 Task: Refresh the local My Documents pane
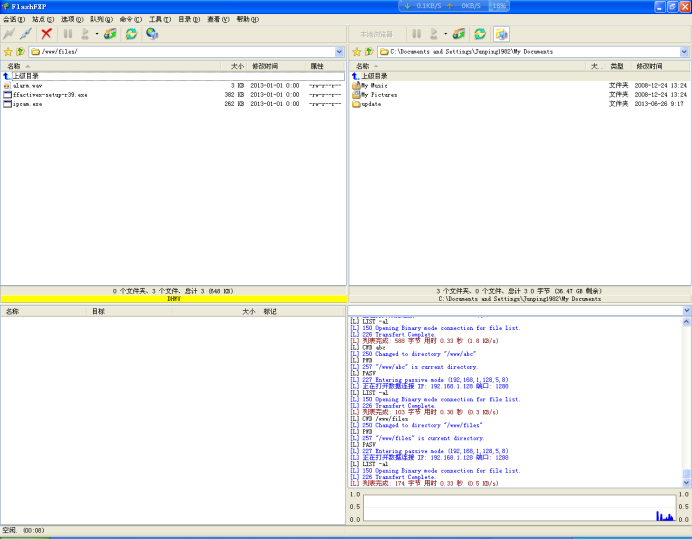pyautogui.click(x=480, y=34)
